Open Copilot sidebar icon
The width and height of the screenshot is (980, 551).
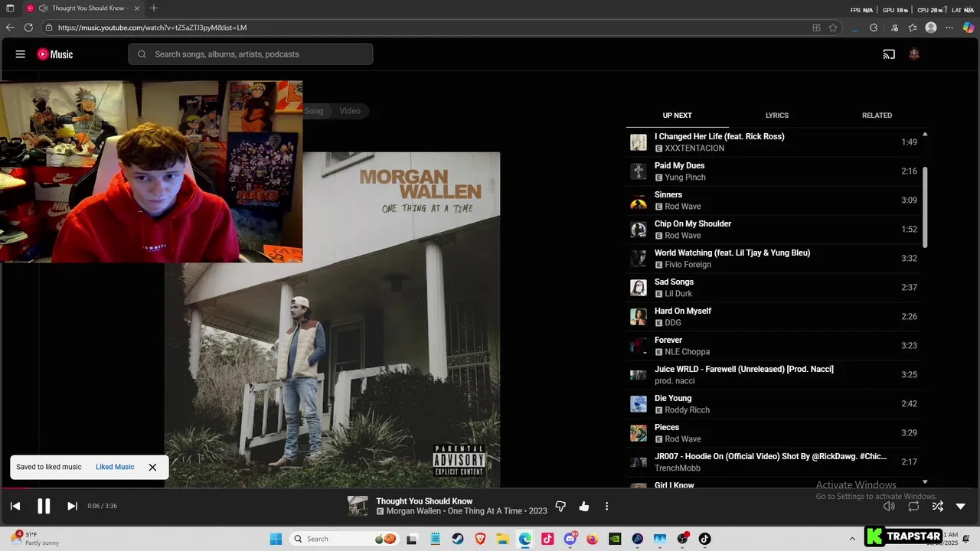pos(969,28)
